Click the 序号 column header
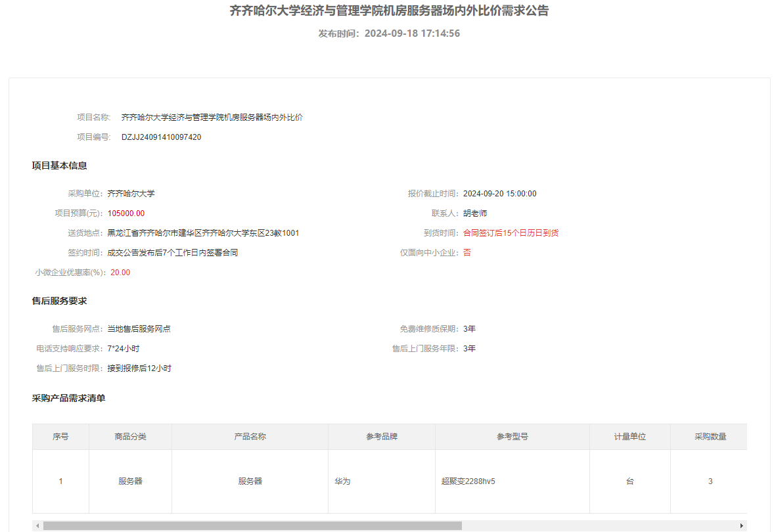 point(60,437)
